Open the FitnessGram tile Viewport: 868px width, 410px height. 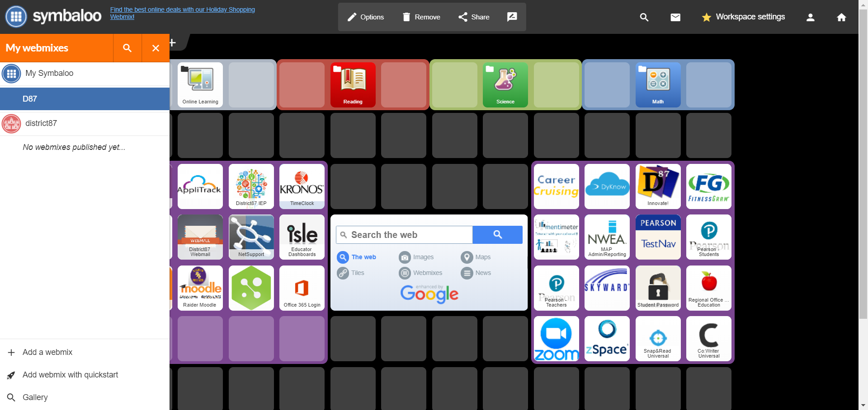click(x=709, y=186)
